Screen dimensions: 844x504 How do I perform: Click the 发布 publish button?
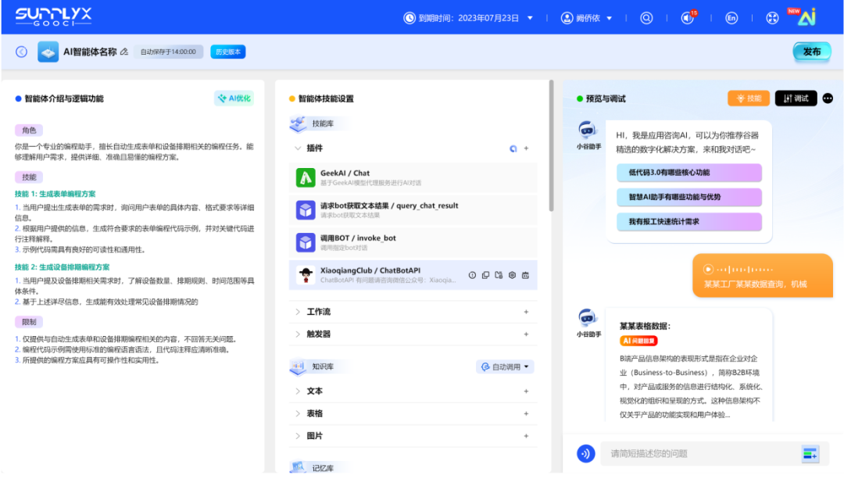tap(812, 52)
